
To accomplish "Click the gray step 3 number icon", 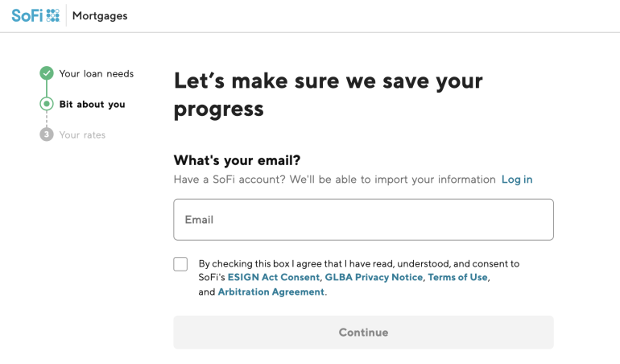I will [47, 134].
